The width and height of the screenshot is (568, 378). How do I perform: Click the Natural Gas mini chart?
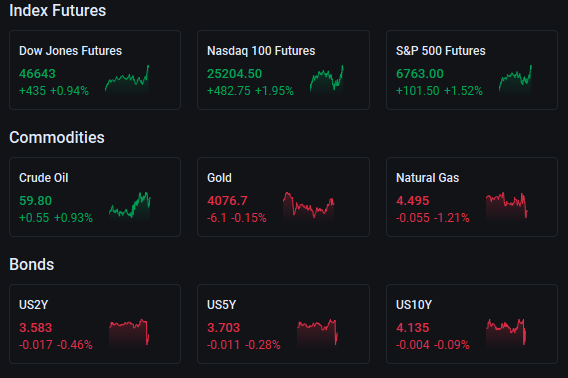coord(506,207)
